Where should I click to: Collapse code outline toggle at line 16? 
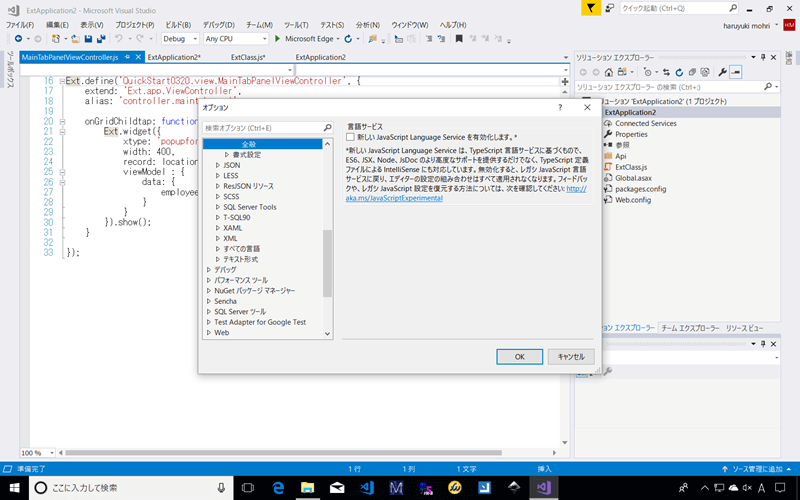point(62,81)
